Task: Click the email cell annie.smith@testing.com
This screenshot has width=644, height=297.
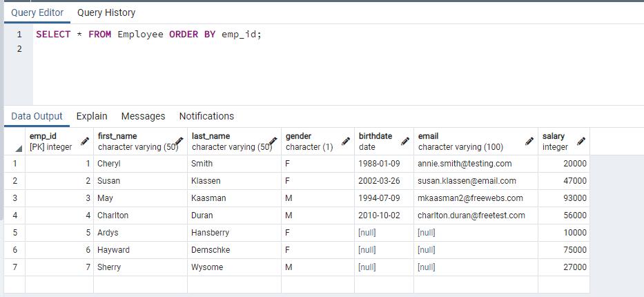Action: (465, 164)
